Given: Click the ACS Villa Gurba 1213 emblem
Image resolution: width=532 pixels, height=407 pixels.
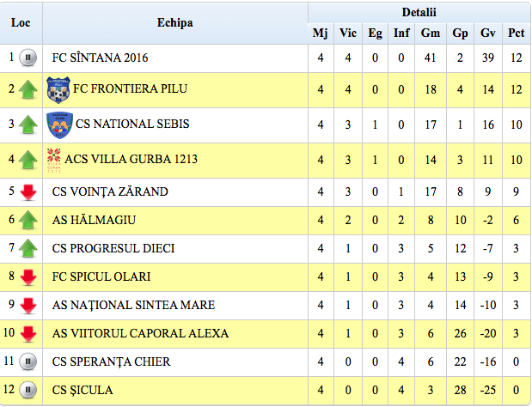Looking at the screenshot, I should [56, 158].
